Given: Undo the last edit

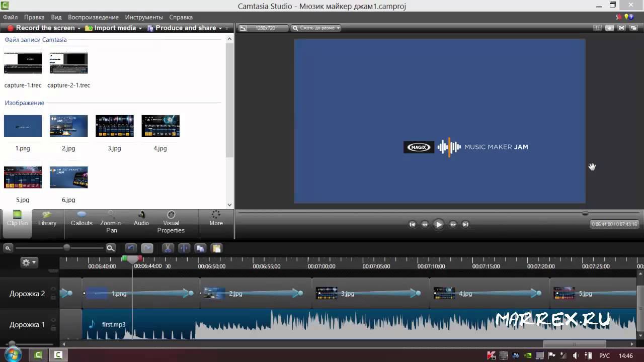Looking at the screenshot, I should pyautogui.click(x=131, y=248).
